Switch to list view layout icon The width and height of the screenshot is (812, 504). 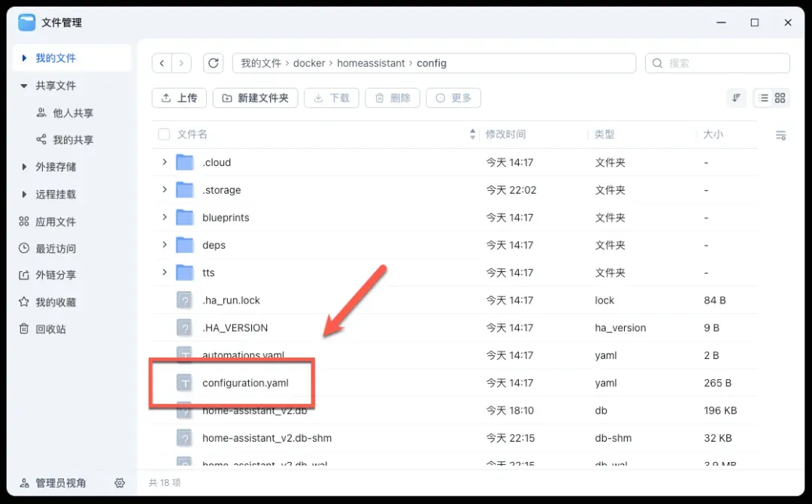pyautogui.click(x=763, y=98)
